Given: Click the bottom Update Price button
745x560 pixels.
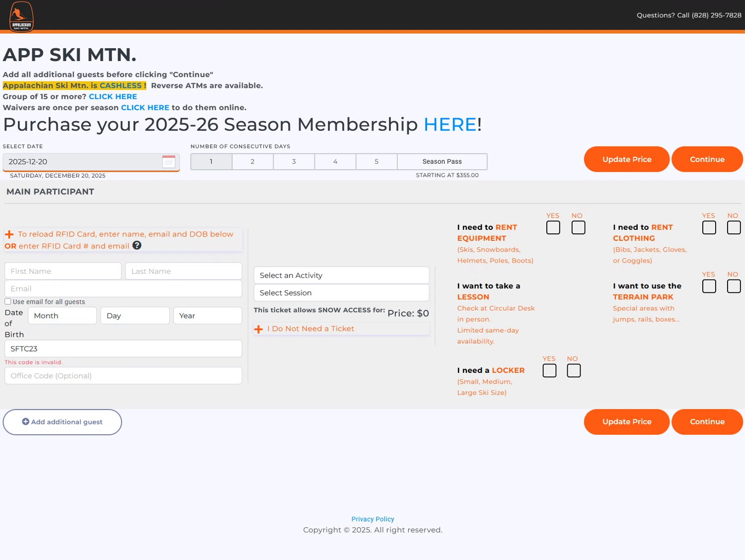Looking at the screenshot, I should tap(627, 422).
